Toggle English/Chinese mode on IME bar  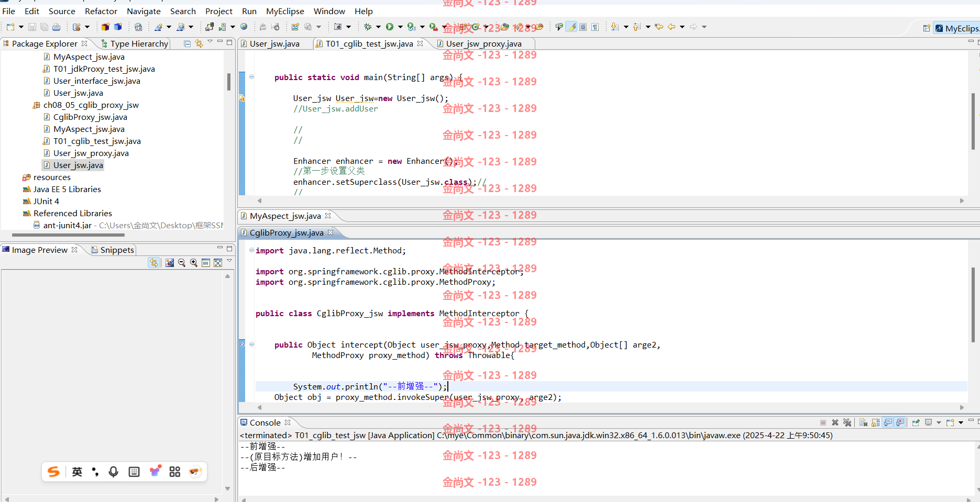tap(77, 472)
